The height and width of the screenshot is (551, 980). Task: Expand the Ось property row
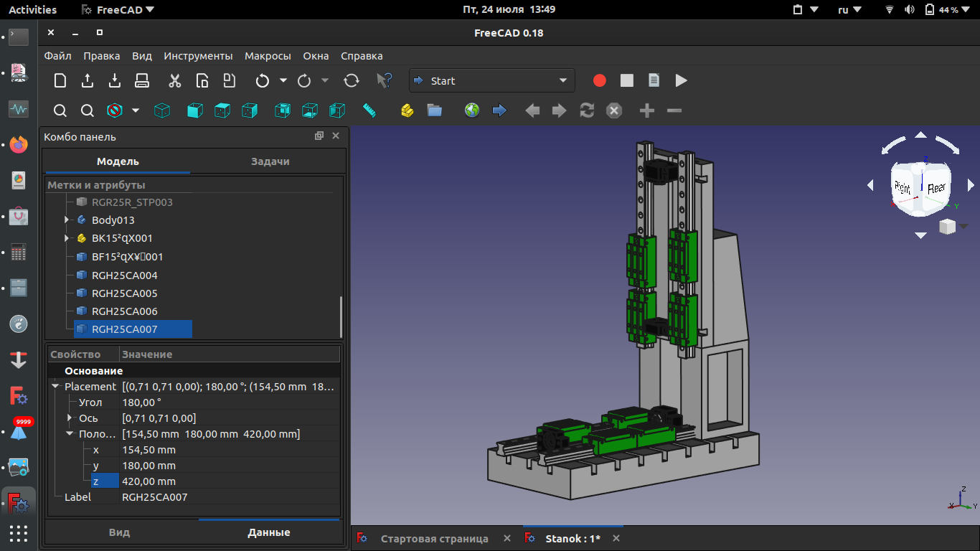pyautogui.click(x=70, y=418)
